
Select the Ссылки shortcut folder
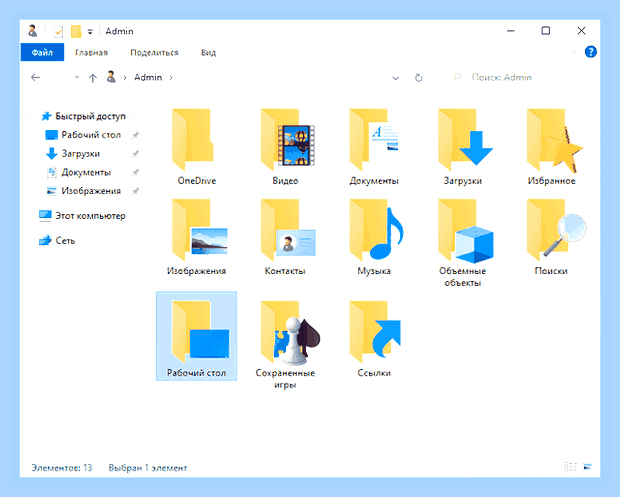click(x=375, y=332)
